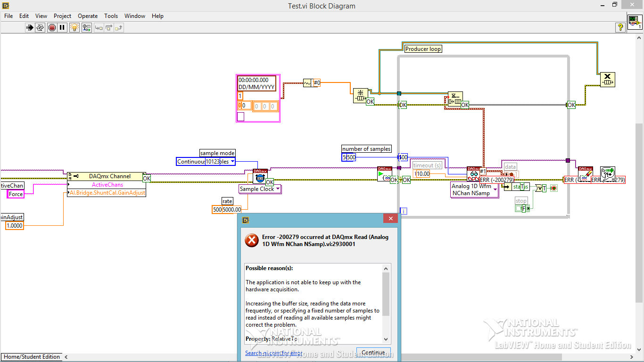Click the loop condition stop terminal
This screenshot has width=644, height=362.
click(x=553, y=188)
